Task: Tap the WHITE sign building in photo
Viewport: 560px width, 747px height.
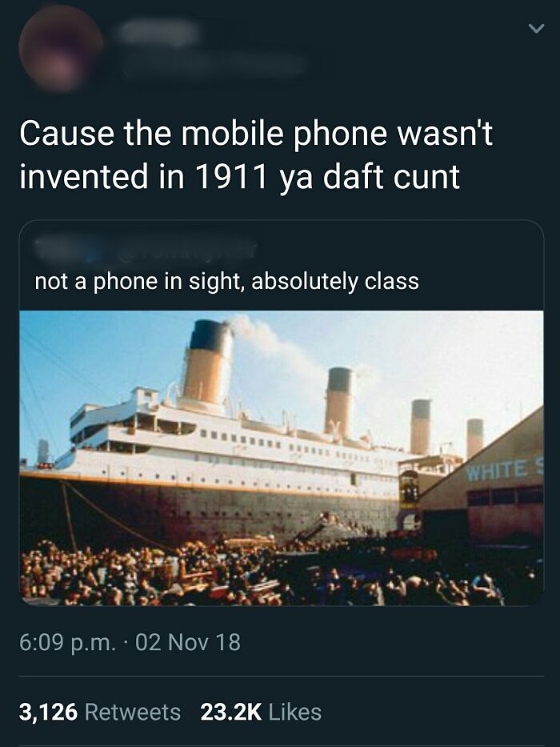Action: tap(481, 481)
